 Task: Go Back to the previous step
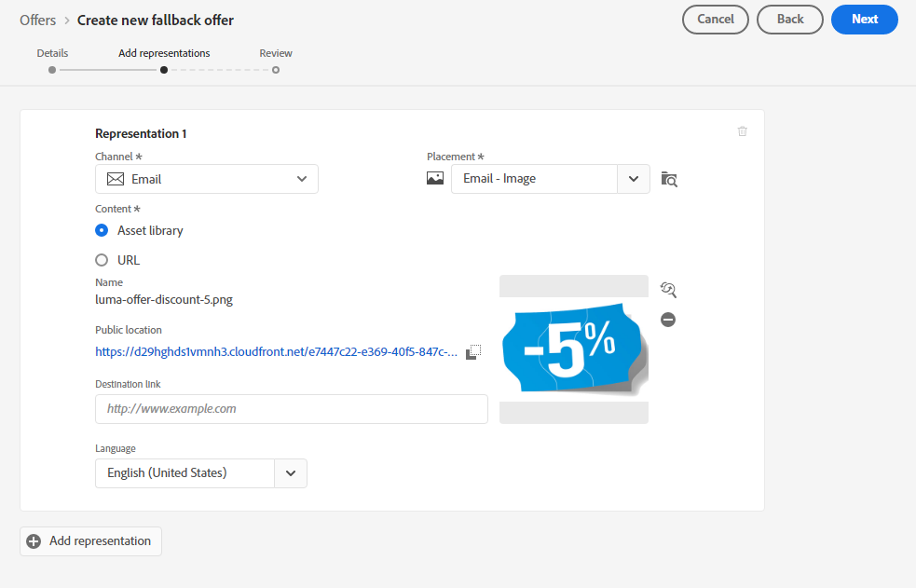point(790,20)
